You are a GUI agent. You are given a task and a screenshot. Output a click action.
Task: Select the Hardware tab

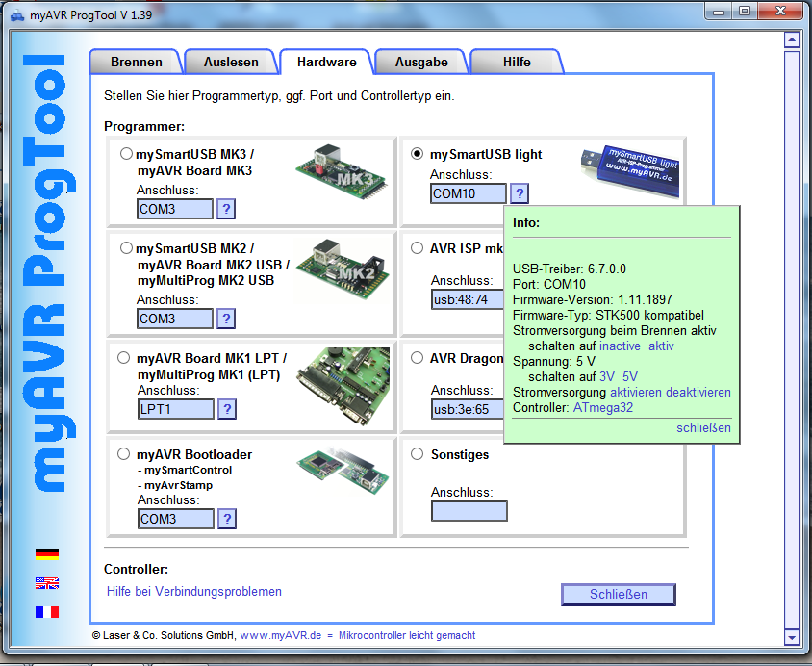(x=327, y=63)
